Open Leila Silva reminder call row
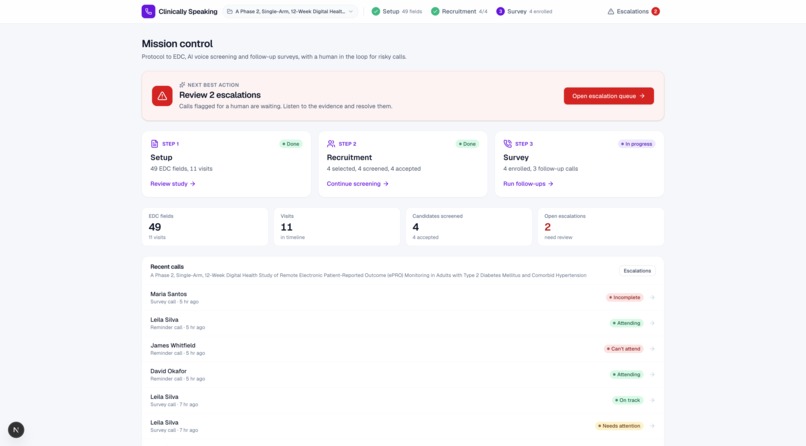 click(402, 323)
